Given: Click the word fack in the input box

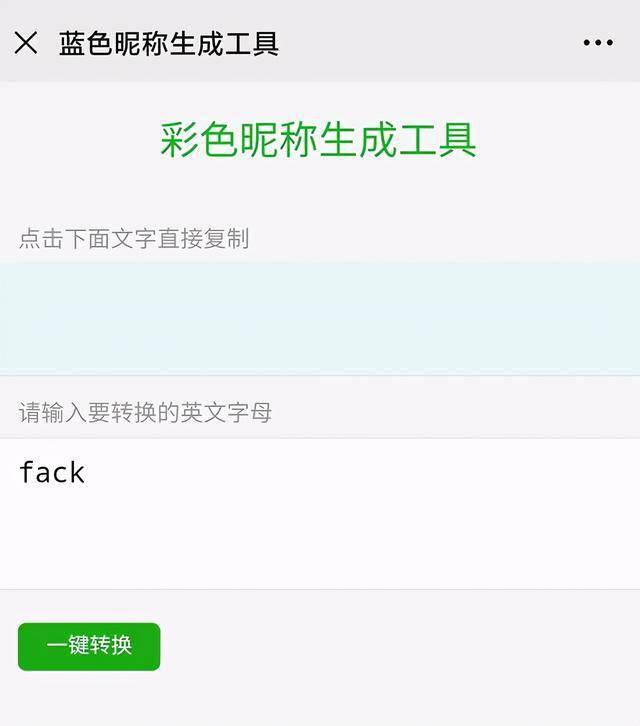Looking at the screenshot, I should click(52, 472).
